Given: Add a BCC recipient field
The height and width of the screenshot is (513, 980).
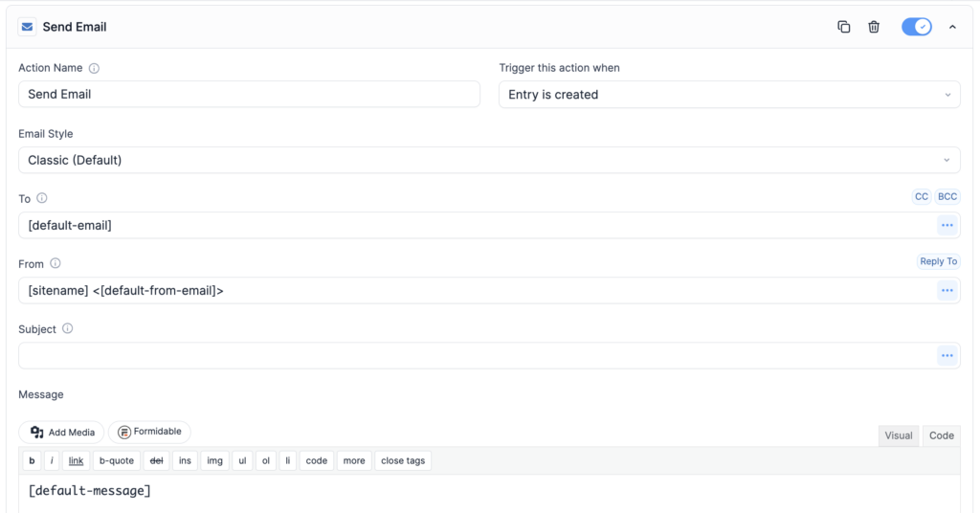Looking at the screenshot, I should click(947, 196).
